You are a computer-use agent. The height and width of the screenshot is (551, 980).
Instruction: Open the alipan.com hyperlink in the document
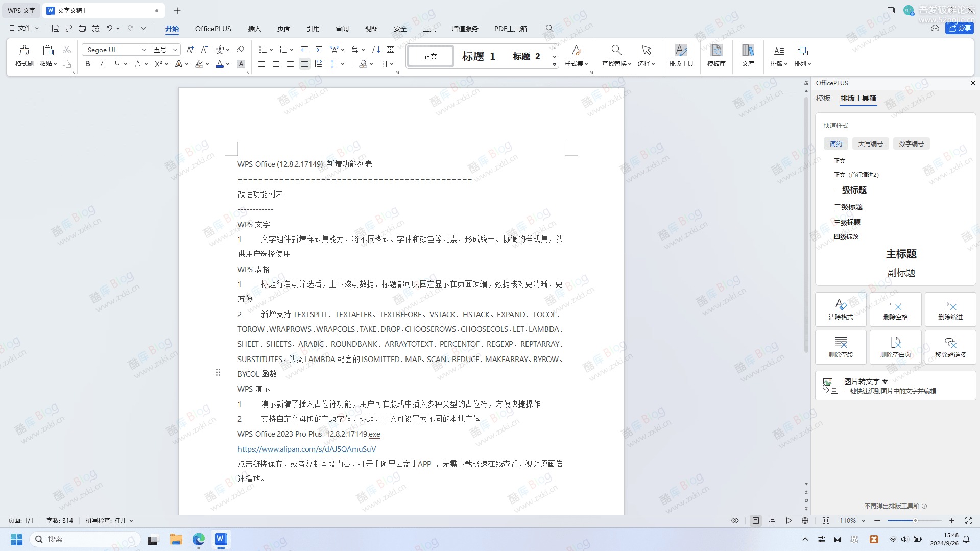(x=306, y=449)
